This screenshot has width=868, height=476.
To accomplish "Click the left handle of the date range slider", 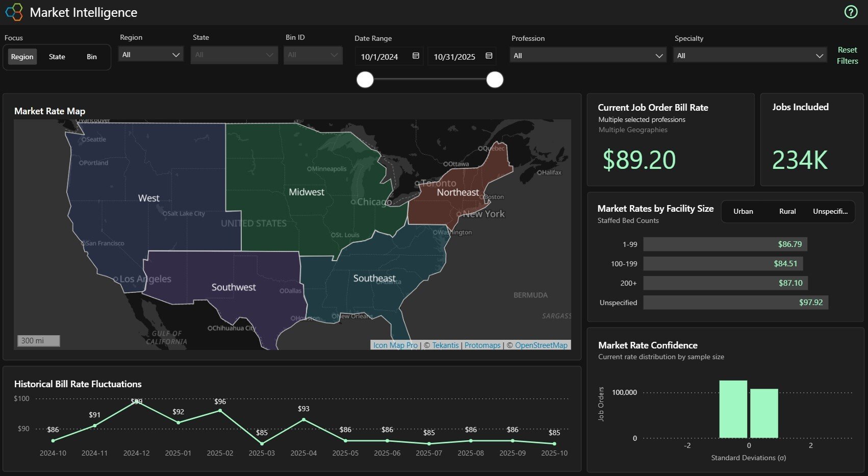I will (x=365, y=80).
